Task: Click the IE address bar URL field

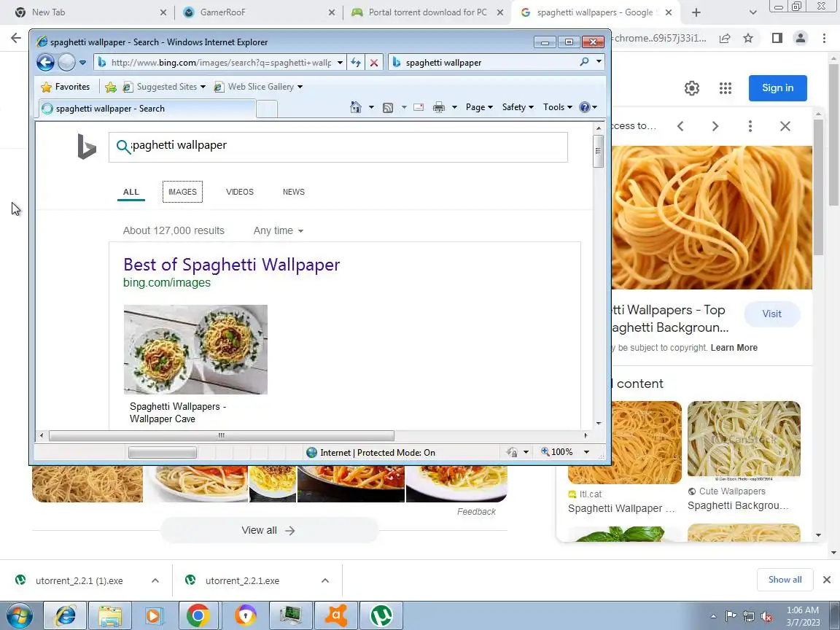Action: (x=221, y=63)
